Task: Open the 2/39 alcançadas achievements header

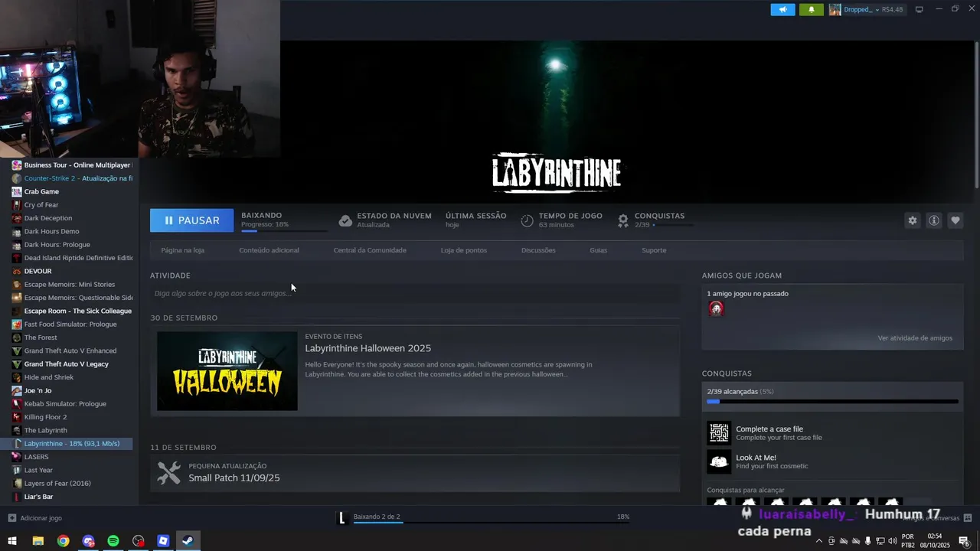Action: [x=740, y=392]
